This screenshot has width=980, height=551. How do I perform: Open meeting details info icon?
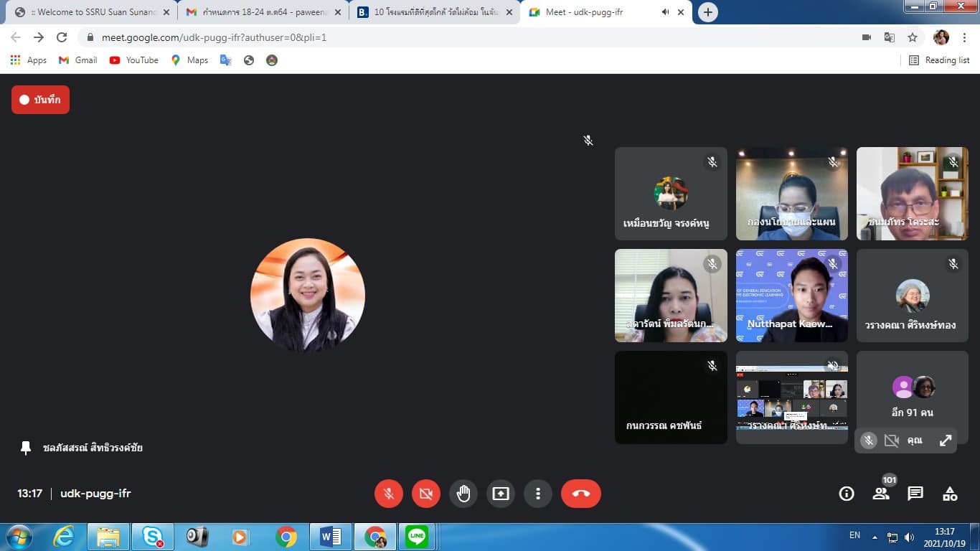tap(847, 494)
